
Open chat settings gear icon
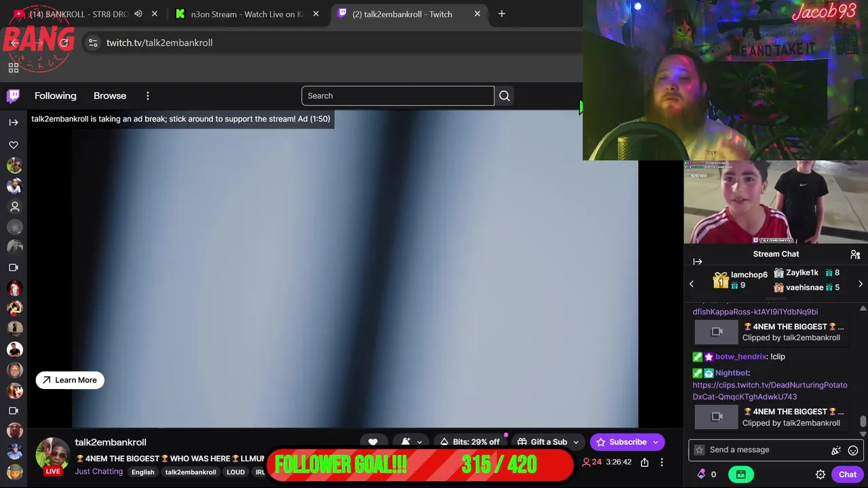point(820,474)
